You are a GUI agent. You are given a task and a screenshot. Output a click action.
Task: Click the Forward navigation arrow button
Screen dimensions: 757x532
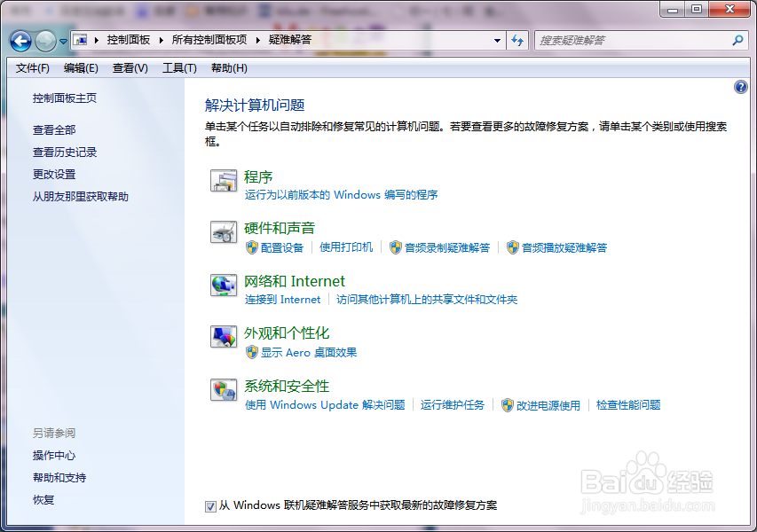(x=46, y=42)
